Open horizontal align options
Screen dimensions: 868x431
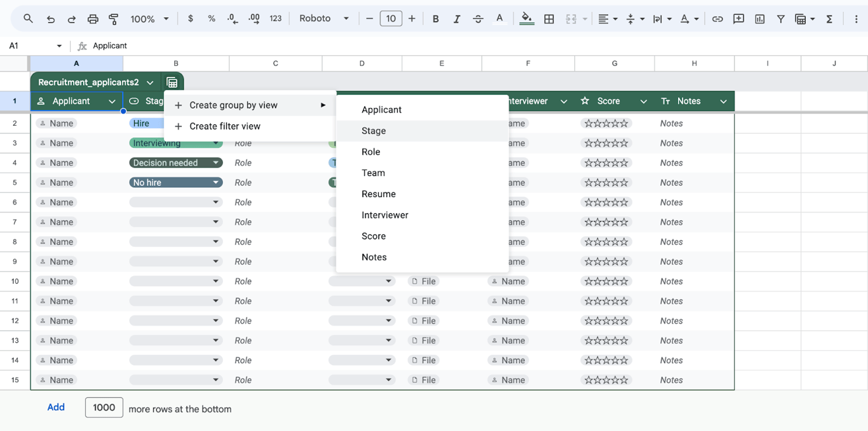click(x=608, y=19)
